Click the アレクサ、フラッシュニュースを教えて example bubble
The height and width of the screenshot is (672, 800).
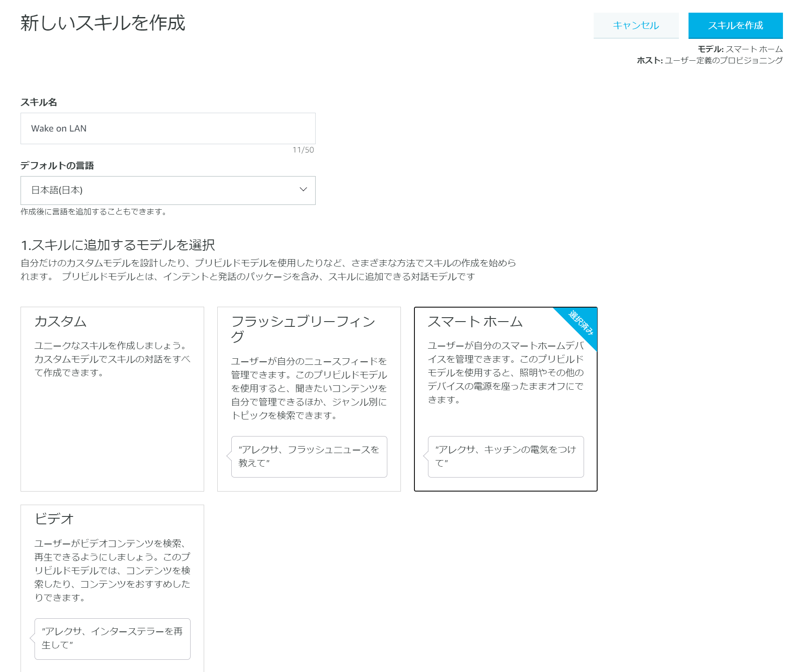pyautogui.click(x=309, y=457)
